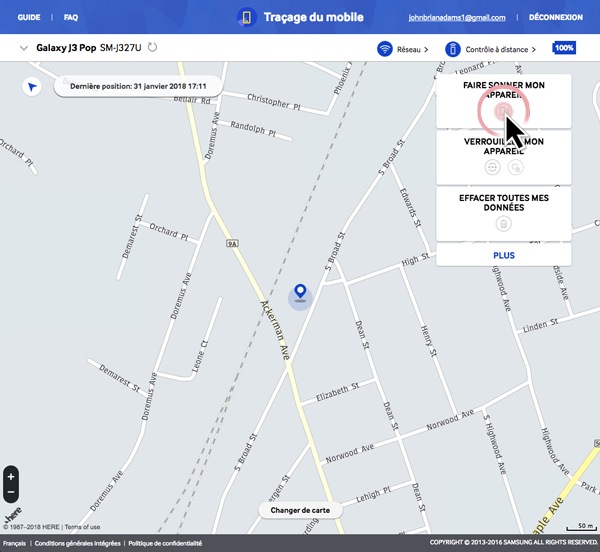Expand Réseau arrow
This screenshot has height=552, width=600.
pyautogui.click(x=426, y=49)
